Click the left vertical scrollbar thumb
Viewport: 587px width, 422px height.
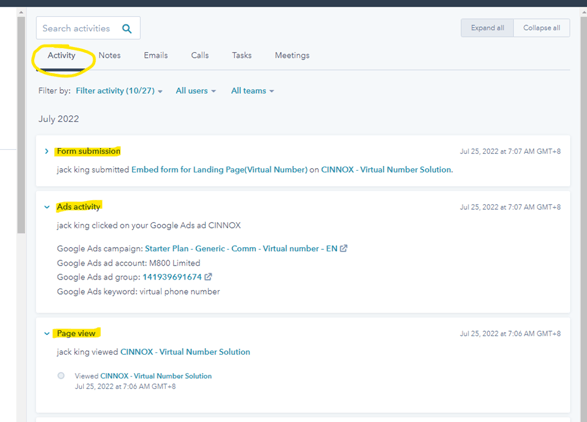(x=21, y=125)
